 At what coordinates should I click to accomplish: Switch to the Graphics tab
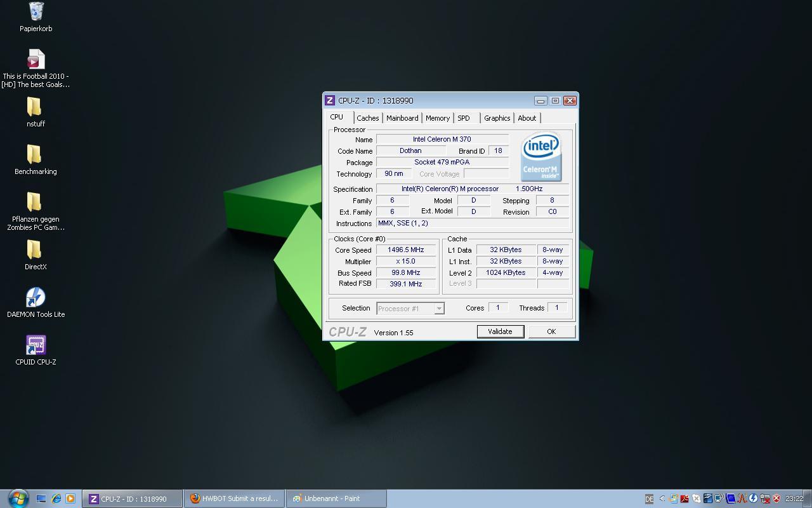pos(497,118)
